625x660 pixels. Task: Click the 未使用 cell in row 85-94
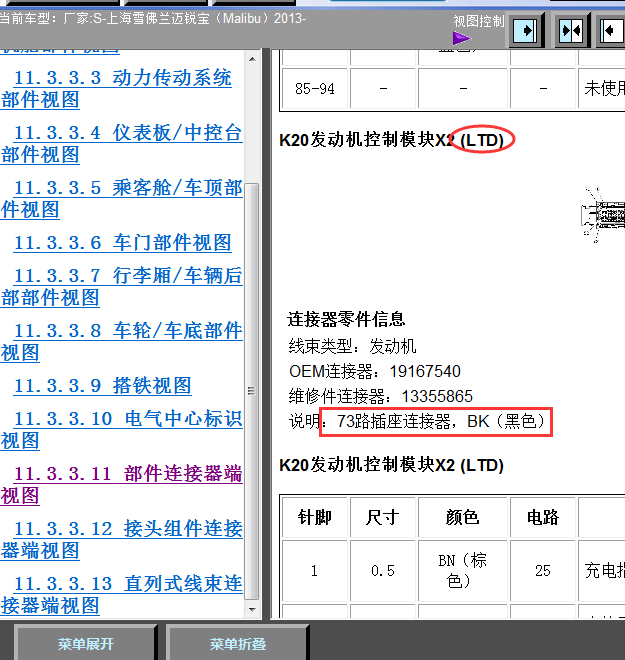pos(604,88)
